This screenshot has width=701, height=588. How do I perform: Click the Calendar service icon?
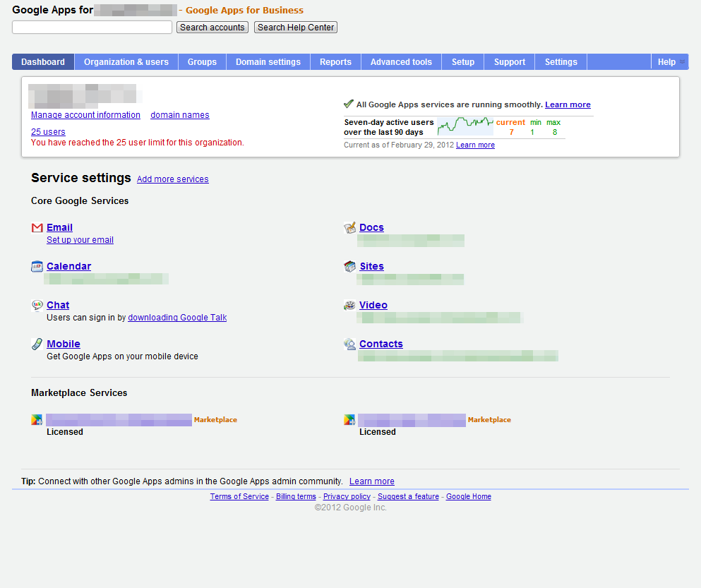coord(37,267)
